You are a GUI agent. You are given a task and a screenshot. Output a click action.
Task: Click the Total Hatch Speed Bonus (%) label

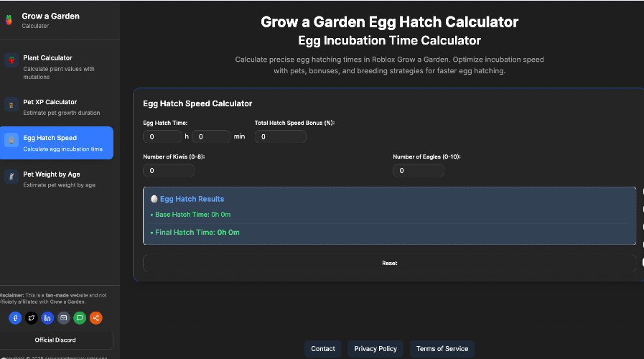[294, 123]
